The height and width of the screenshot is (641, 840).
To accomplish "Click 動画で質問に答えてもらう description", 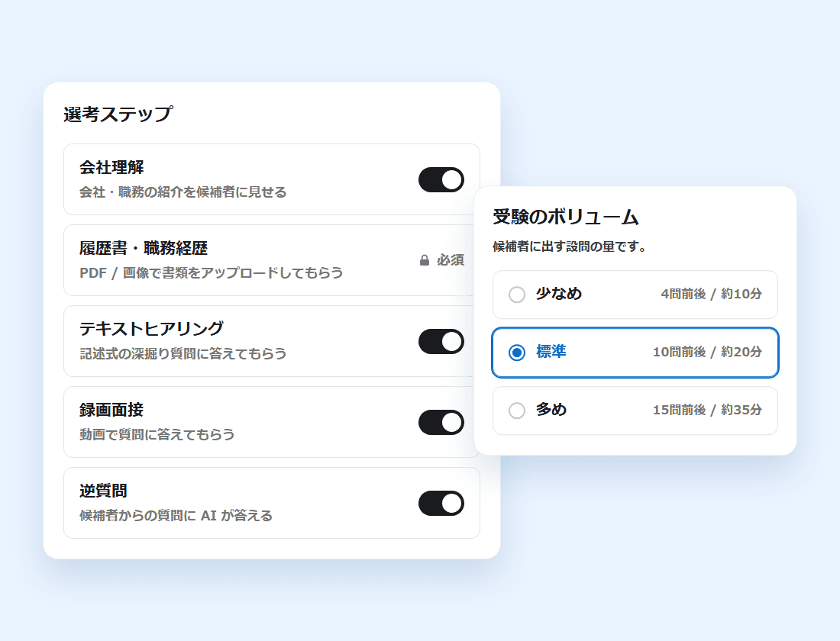I will click(157, 434).
